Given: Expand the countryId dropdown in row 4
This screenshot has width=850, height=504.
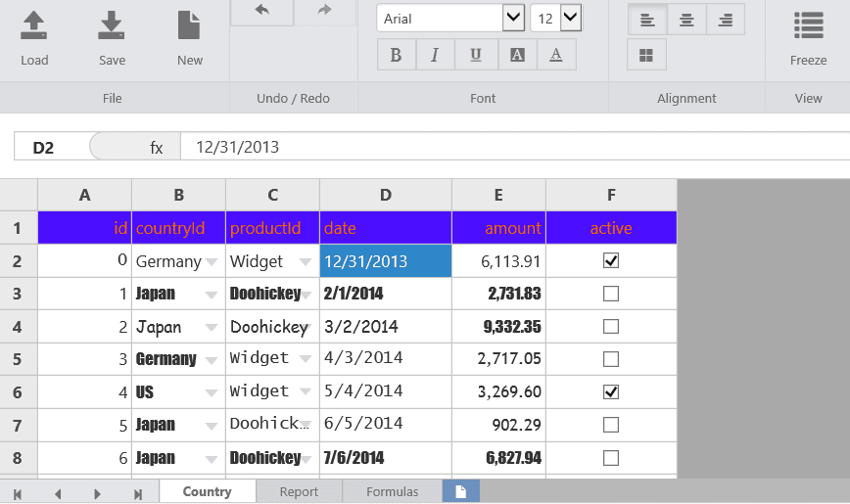Looking at the screenshot, I should tap(212, 328).
